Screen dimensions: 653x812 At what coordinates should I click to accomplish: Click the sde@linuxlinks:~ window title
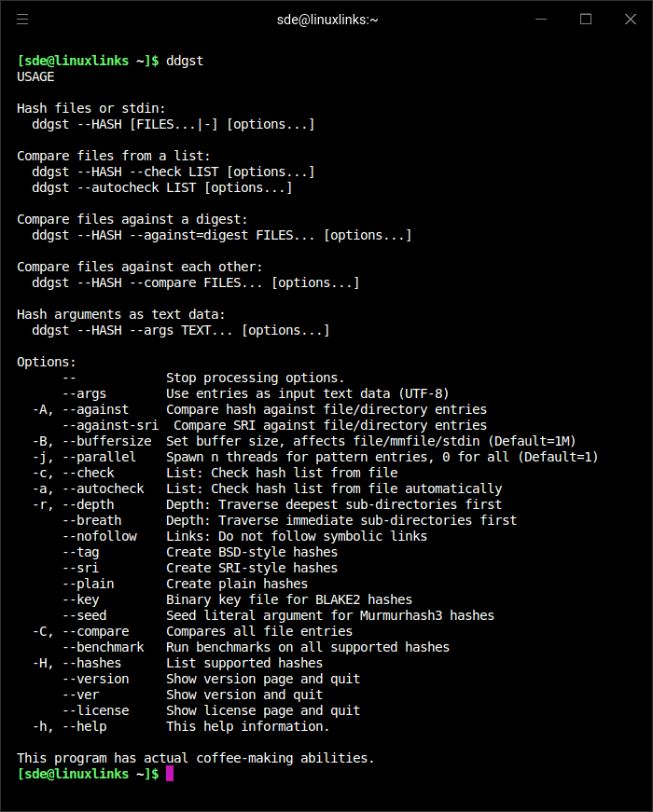pos(327,19)
